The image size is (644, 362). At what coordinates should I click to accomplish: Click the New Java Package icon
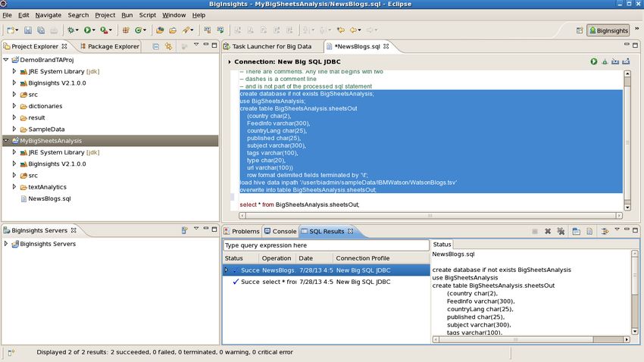point(126,30)
